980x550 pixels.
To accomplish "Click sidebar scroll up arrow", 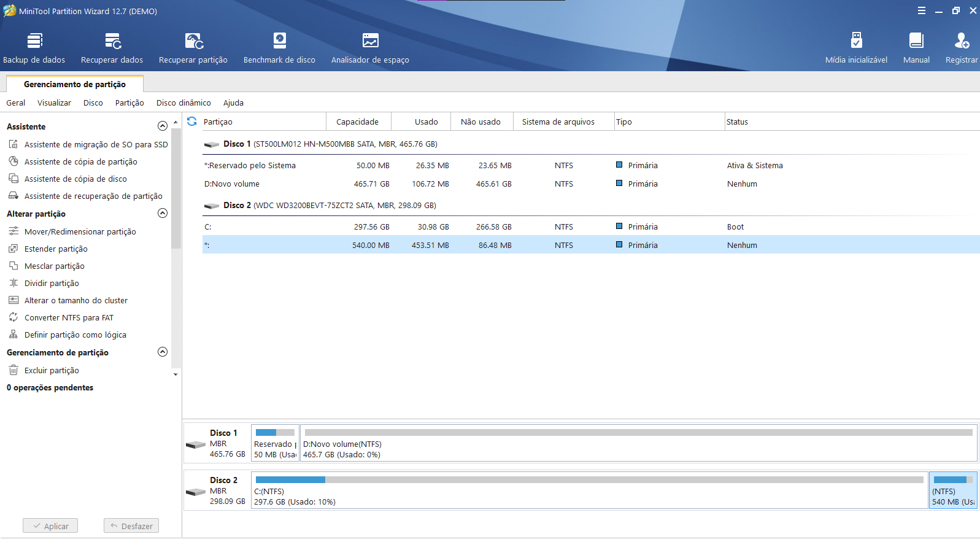I will pyautogui.click(x=176, y=122).
